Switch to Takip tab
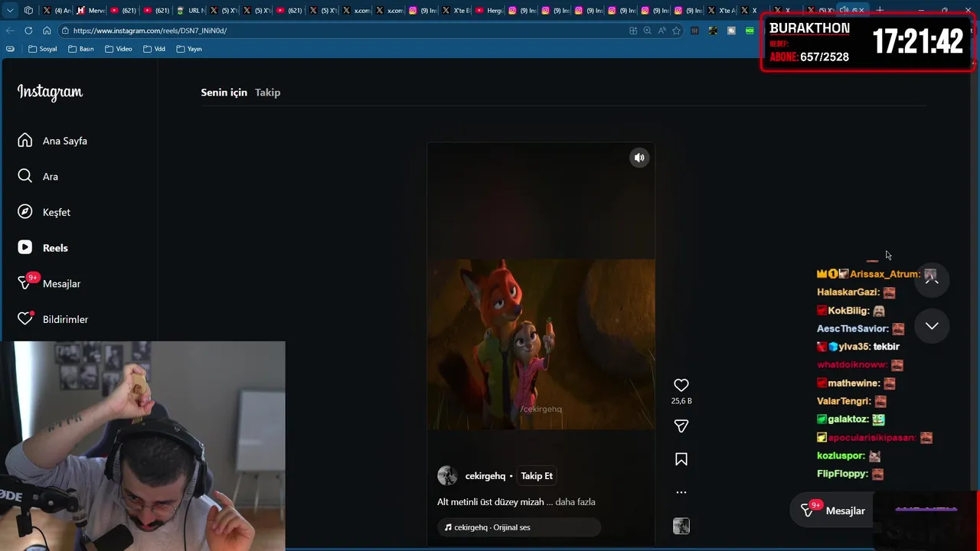The image size is (980, 551). coord(267,93)
